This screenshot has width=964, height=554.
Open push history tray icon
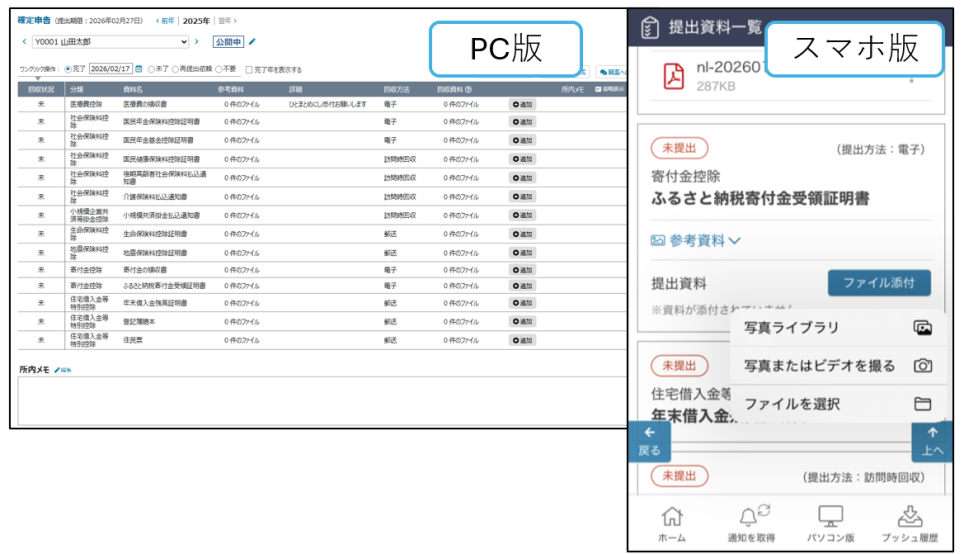[911, 516]
